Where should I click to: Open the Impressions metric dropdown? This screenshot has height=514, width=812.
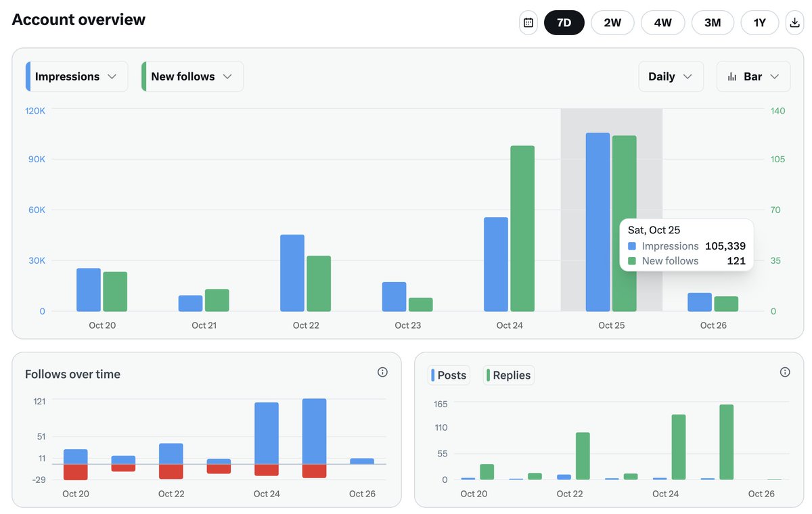point(76,76)
